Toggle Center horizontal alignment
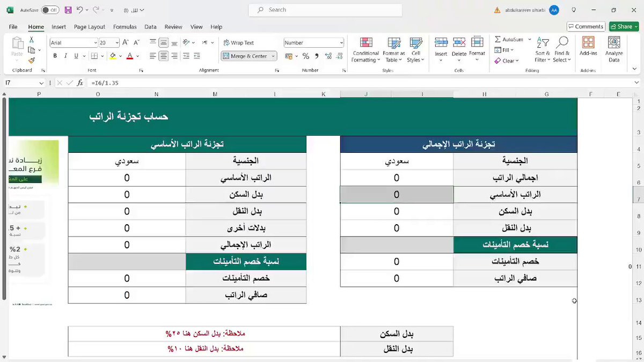 (164, 56)
